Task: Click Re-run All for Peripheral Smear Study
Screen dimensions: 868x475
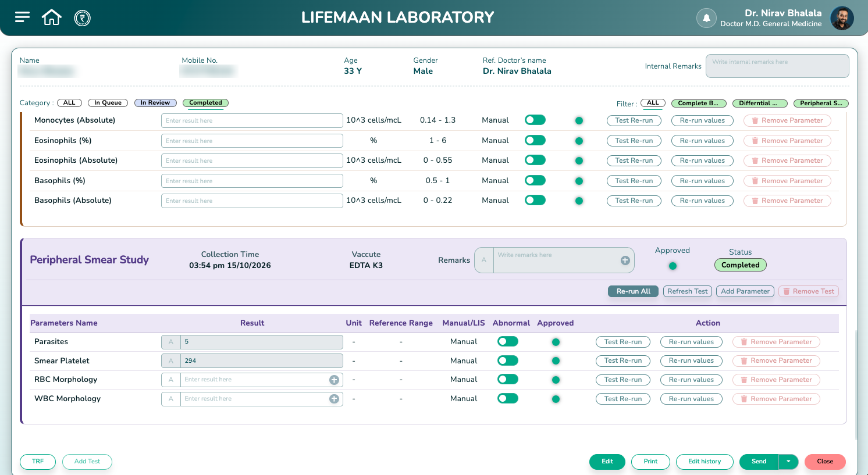Action: click(634, 291)
